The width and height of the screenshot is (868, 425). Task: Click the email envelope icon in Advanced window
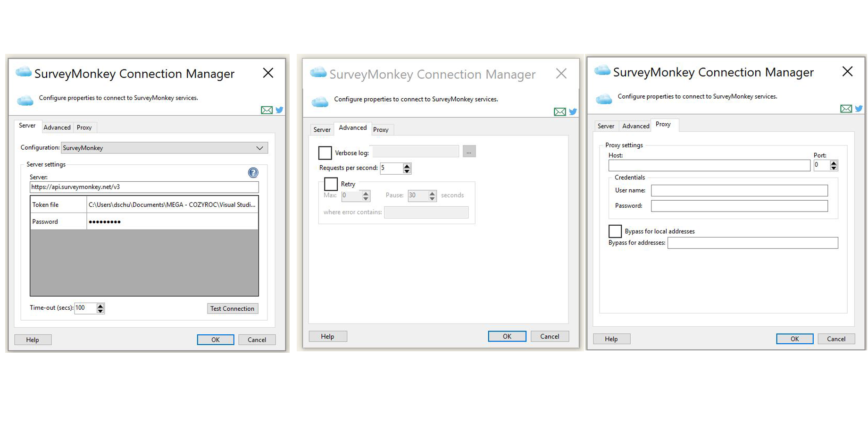point(560,112)
